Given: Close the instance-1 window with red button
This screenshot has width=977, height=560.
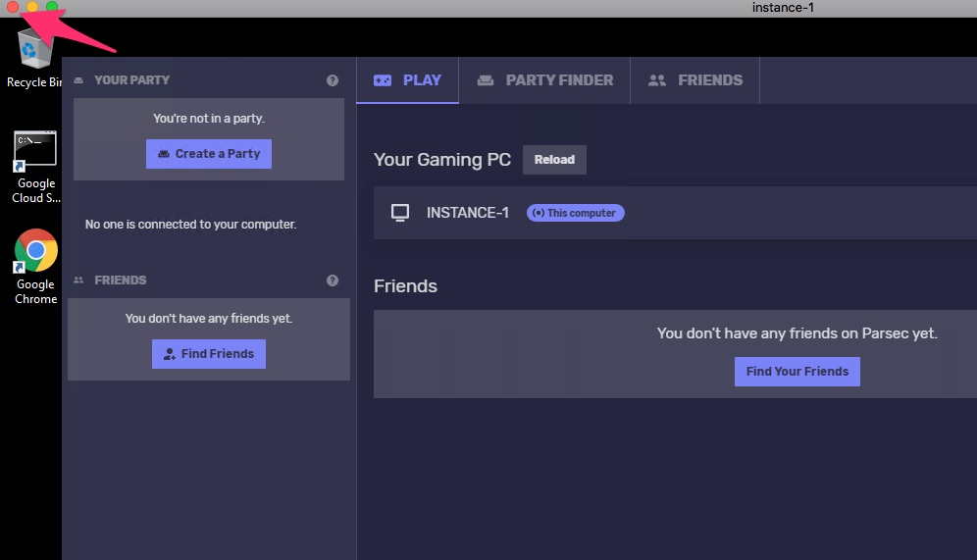Looking at the screenshot, I should point(13,8).
